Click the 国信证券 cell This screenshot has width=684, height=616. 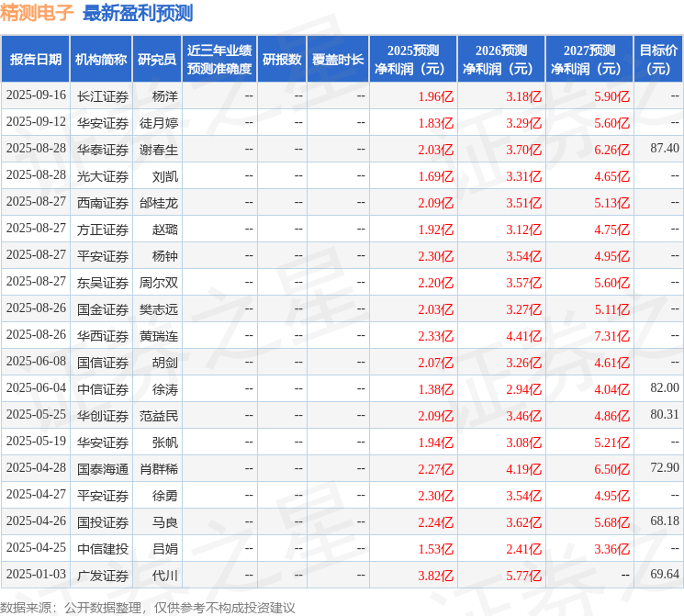pos(103,363)
